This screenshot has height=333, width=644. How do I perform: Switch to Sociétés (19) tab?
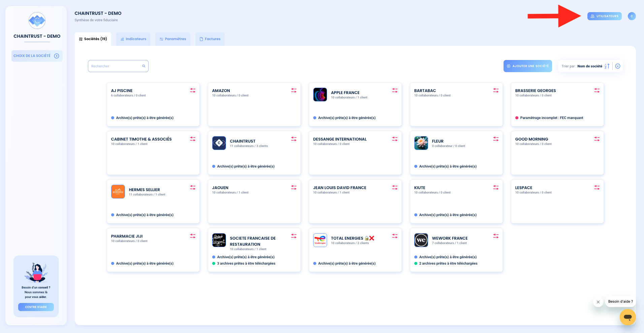[93, 39]
